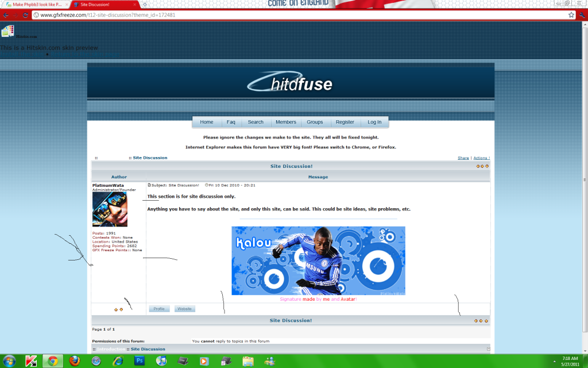Click the "Posts: 1991" text

coord(104,233)
